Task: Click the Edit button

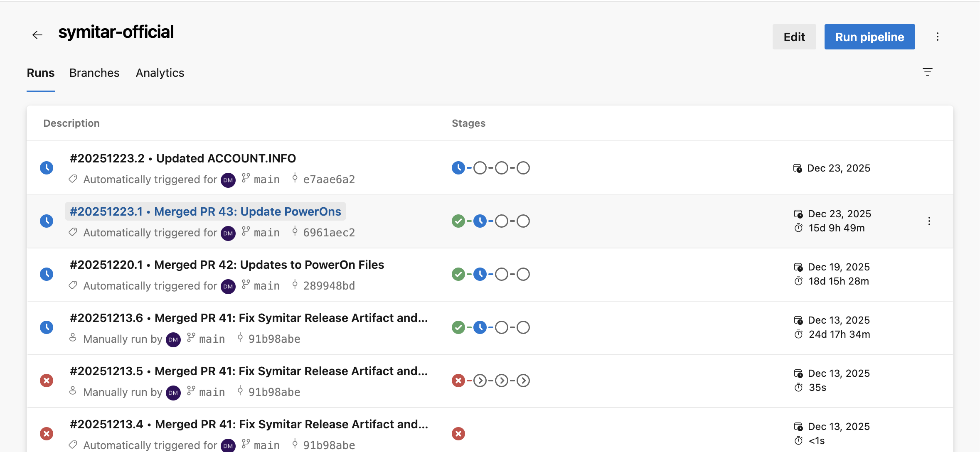Action: click(x=794, y=37)
